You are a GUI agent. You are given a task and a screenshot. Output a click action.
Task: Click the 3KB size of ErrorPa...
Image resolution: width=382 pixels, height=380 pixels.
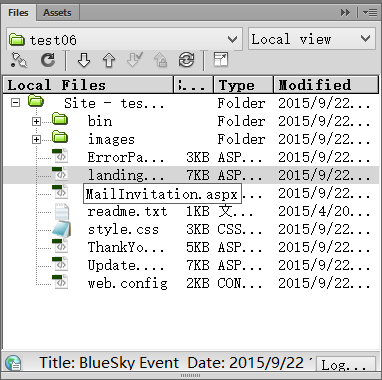pyautogui.click(x=198, y=157)
